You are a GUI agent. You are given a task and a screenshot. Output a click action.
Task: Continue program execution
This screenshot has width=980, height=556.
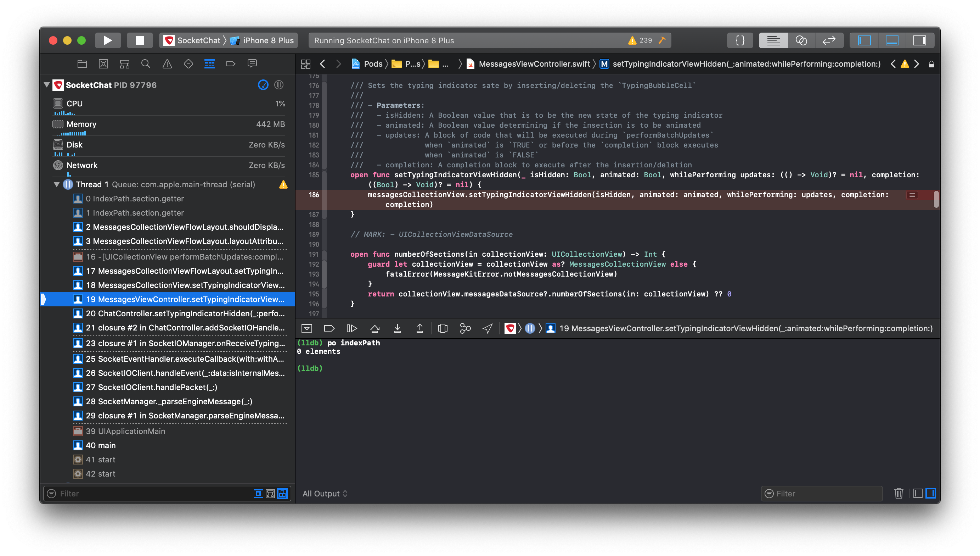click(351, 328)
